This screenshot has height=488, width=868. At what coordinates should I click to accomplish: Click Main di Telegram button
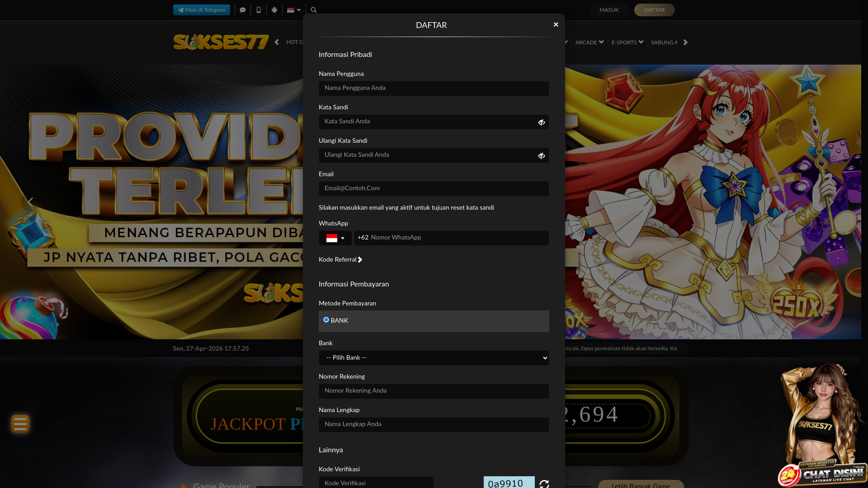[202, 10]
